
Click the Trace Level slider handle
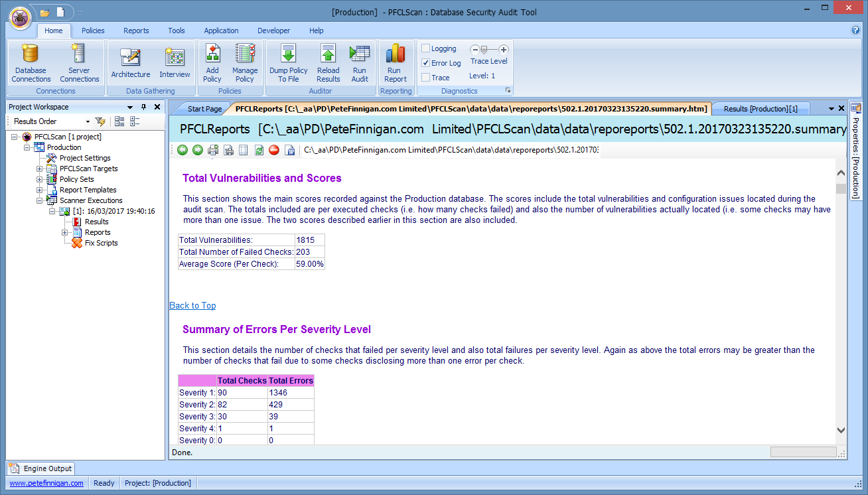pos(484,49)
